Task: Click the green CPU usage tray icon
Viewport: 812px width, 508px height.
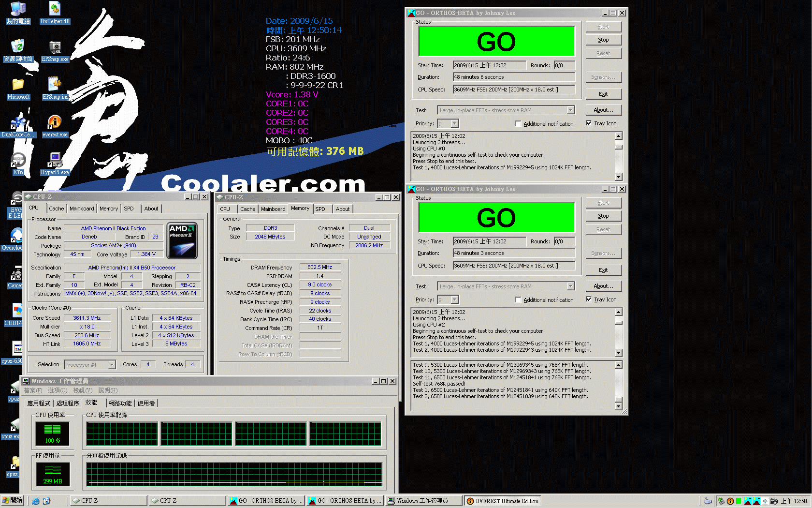Action: (739, 501)
